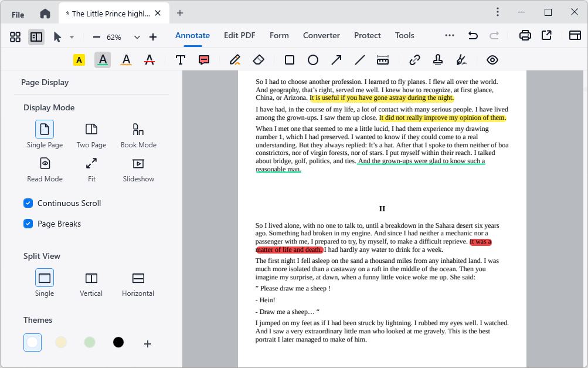Expand the selection tool dropdown arrow
This screenshot has width=588, height=368.
click(x=72, y=36)
